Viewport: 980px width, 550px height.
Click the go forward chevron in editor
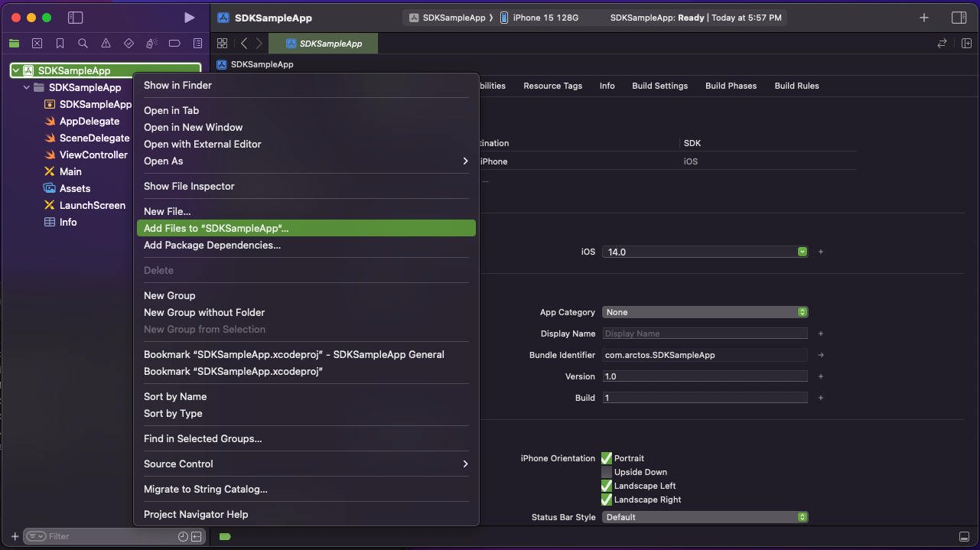pos(259,44)
